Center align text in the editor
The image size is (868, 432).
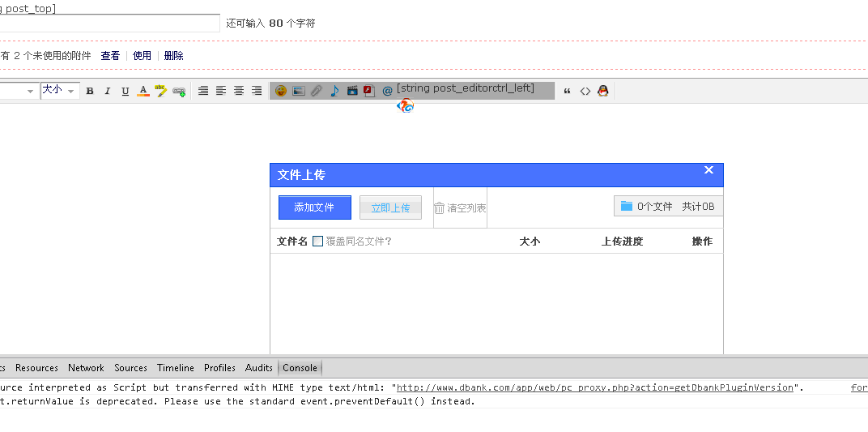(x=239, y=91)
